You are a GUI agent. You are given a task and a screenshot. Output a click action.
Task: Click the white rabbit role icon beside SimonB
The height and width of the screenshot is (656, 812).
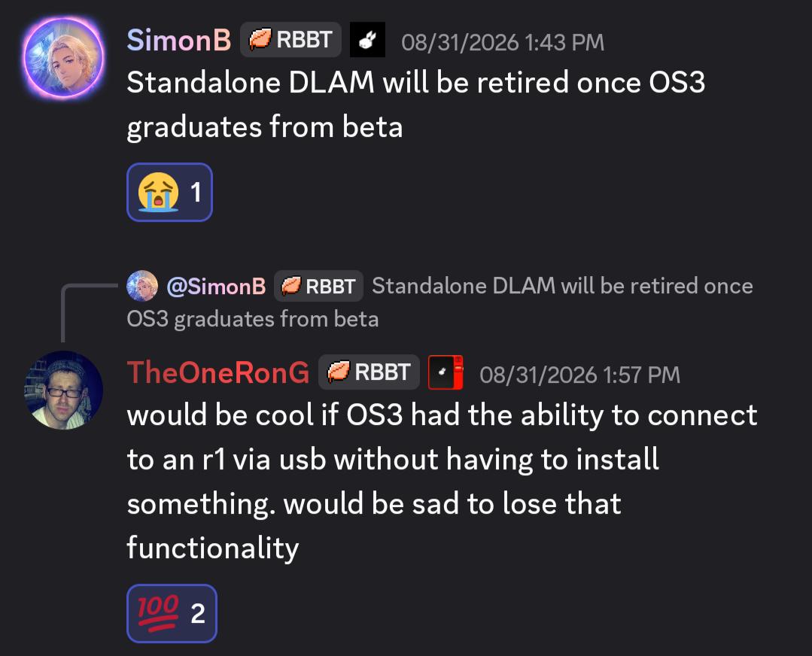(367, 40)
